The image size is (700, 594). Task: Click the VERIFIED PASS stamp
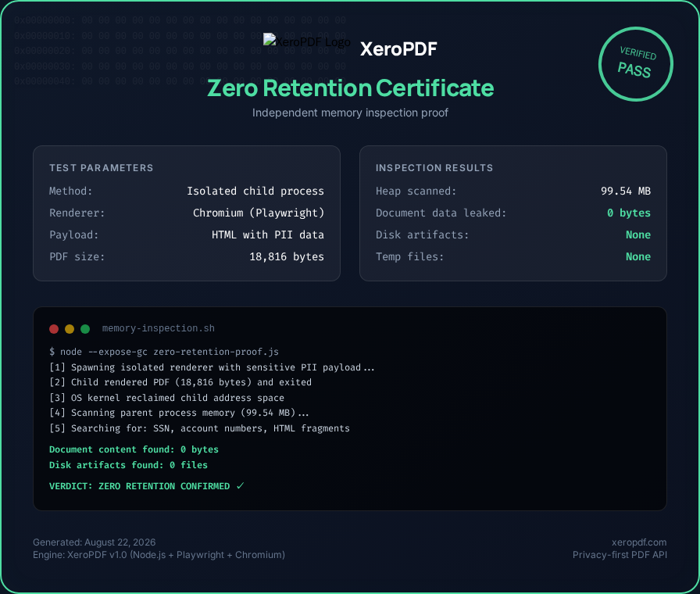(x=636, y=64)
